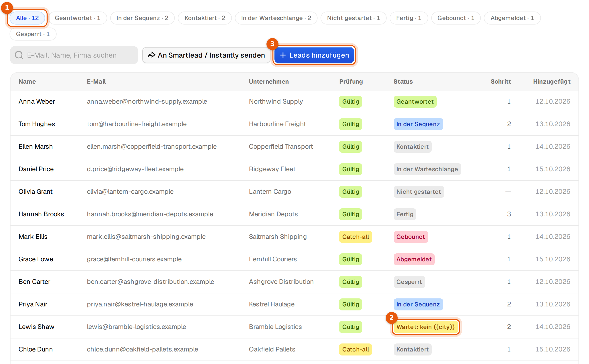Click the Name column header
Image resolution: width=589 pixels, height=364 pixels.
(x=27, y=82)
